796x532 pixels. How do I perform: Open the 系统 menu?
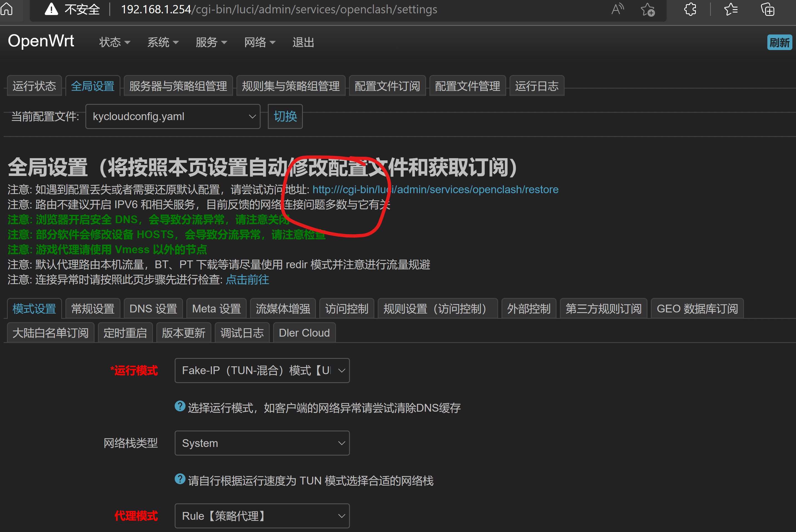coord(163,43)
